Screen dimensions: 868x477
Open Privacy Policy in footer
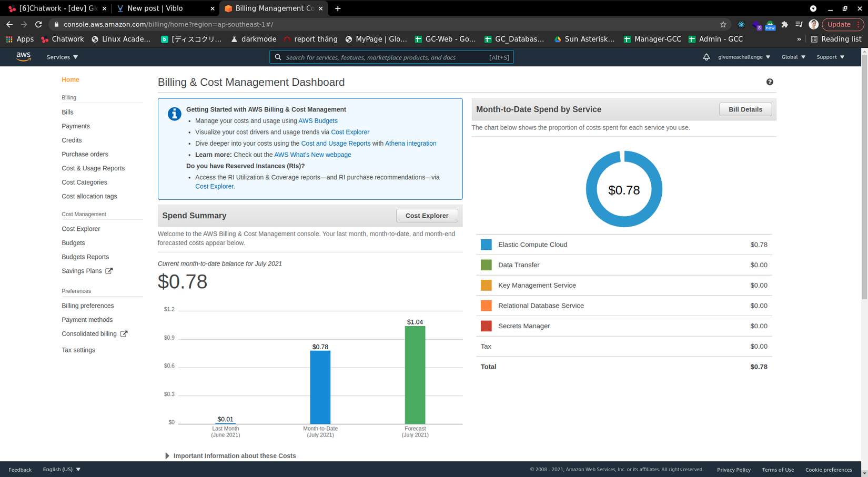point(733,470)
